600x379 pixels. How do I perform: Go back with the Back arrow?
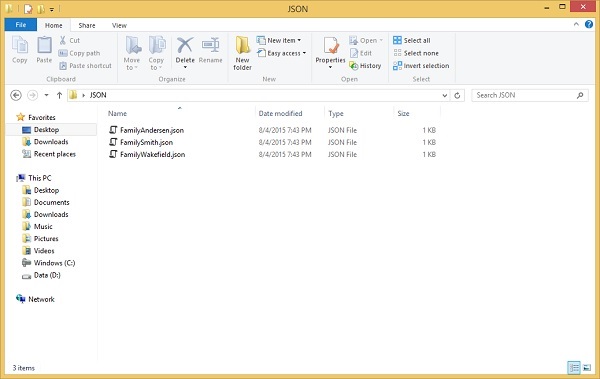pyautogui.click(x=16, y=95)
